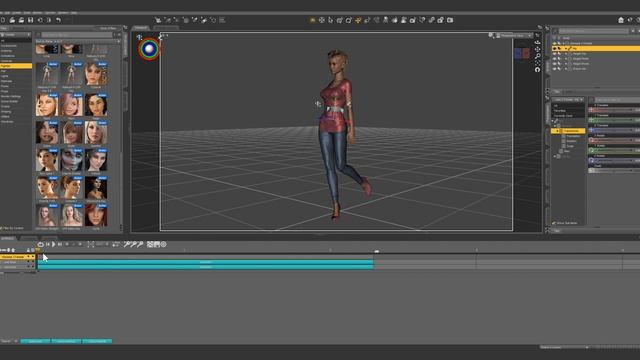Select Currently Used in the parameters list
640x360 pixels.
563,116
